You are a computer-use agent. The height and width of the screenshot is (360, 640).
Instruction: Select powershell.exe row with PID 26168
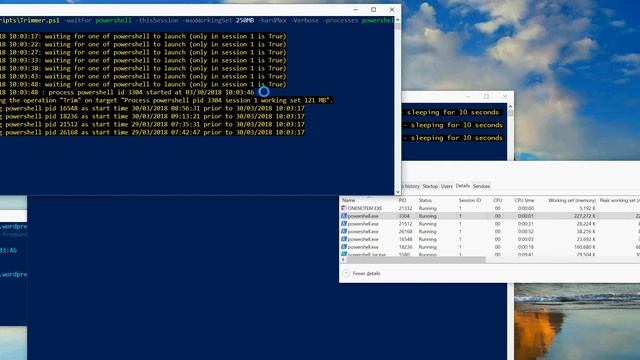489,231
